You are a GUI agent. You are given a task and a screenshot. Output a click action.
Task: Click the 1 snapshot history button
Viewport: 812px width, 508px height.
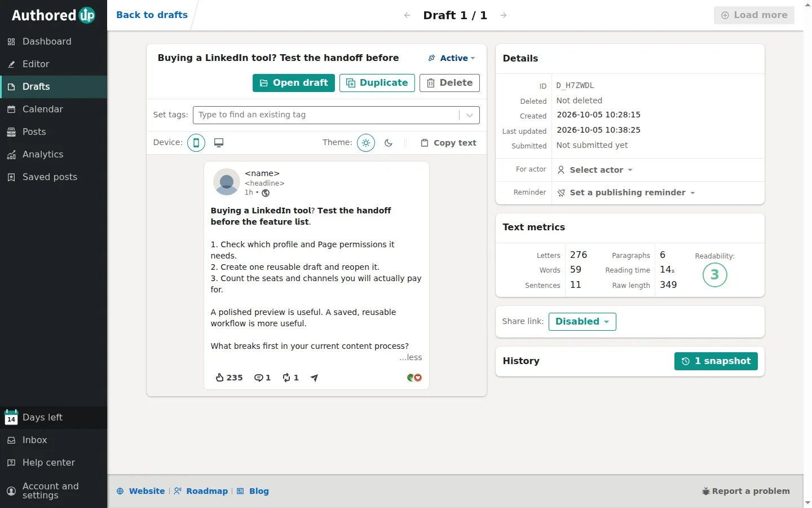click(716, 361)
